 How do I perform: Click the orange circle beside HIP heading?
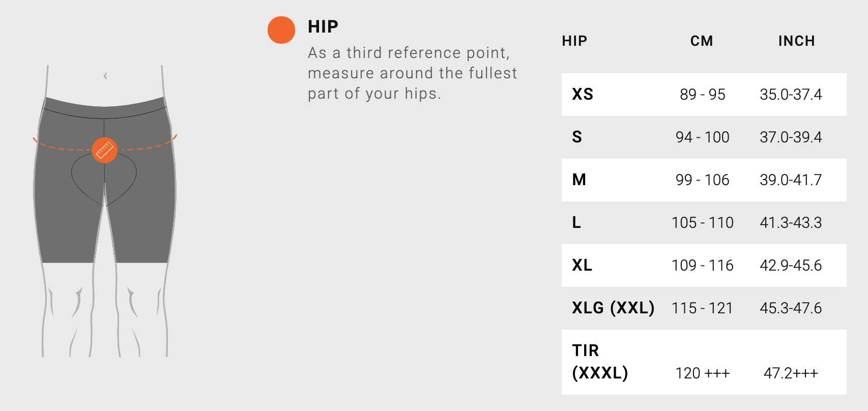pos(281,30)
